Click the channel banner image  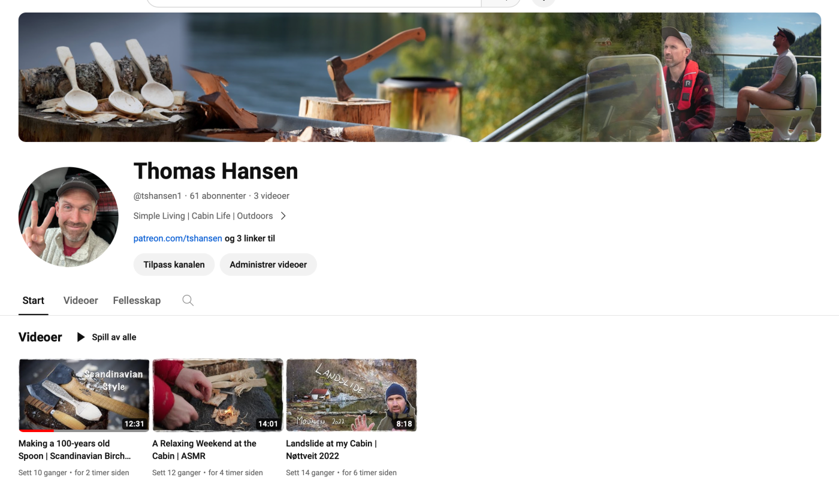419,77
